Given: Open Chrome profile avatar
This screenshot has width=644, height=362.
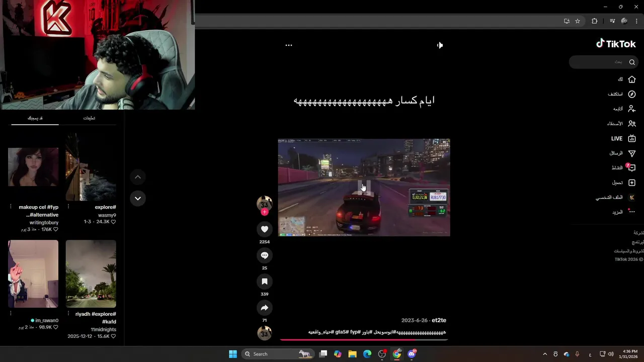Looking at the screenshot, I should pos(624,21).
